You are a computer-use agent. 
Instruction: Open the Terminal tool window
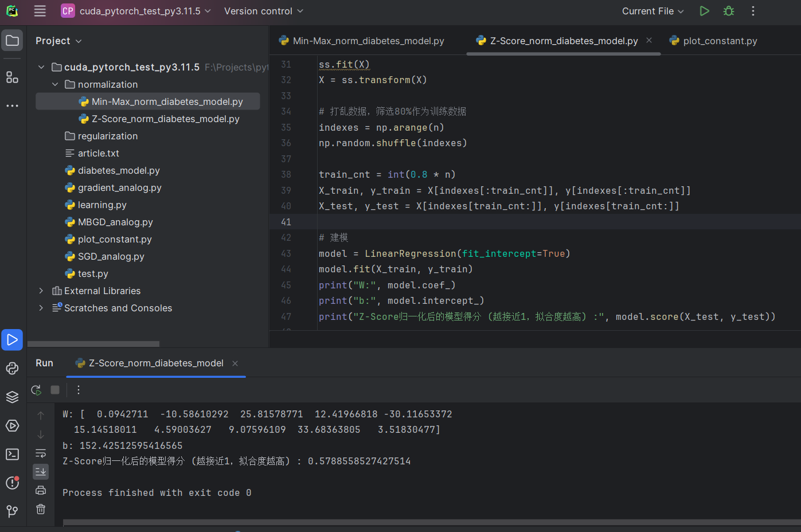(12, 455)
